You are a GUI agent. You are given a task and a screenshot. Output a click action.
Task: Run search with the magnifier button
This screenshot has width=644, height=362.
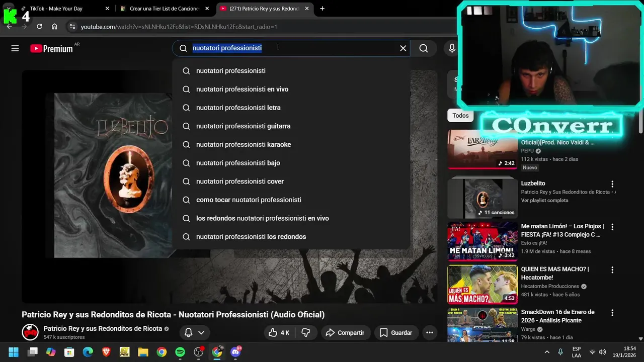pyautogui.click(x=424, y=48)
